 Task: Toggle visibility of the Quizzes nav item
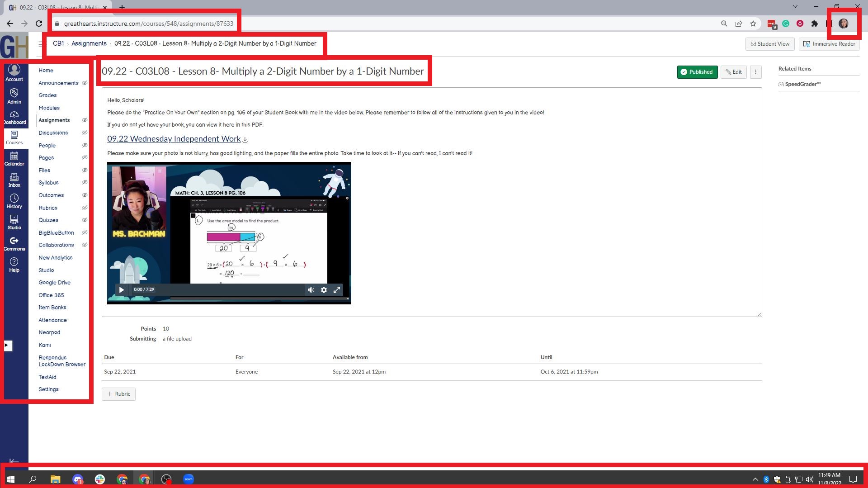85,220
